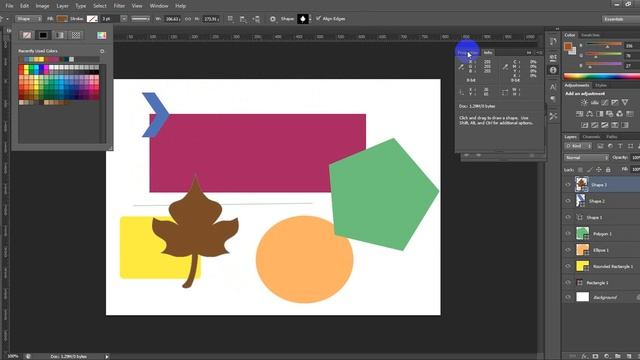Add a Brightness/Contrast adjustment

coord(584,102)
